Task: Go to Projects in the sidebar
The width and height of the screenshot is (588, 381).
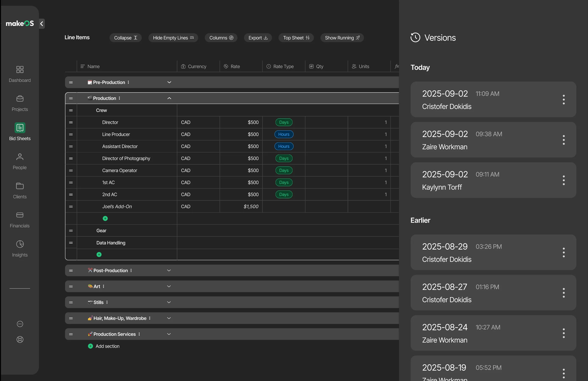Action: coord(20,103)
